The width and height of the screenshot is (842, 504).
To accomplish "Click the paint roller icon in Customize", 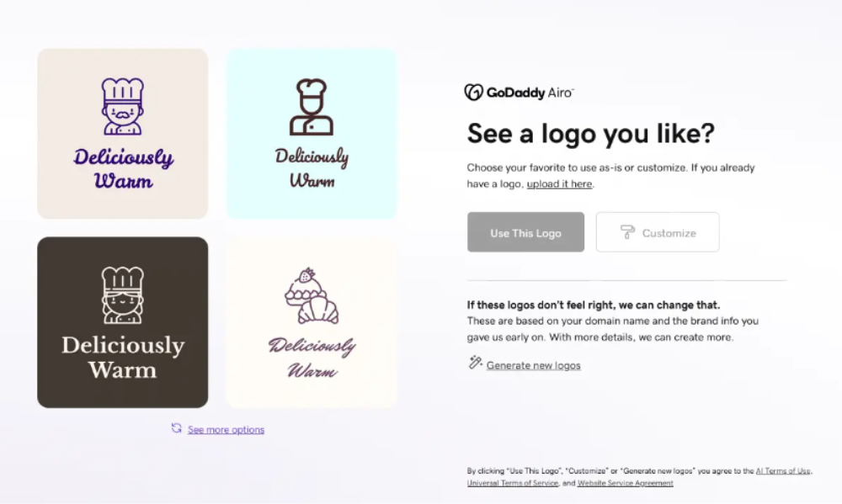I will 627,232.
